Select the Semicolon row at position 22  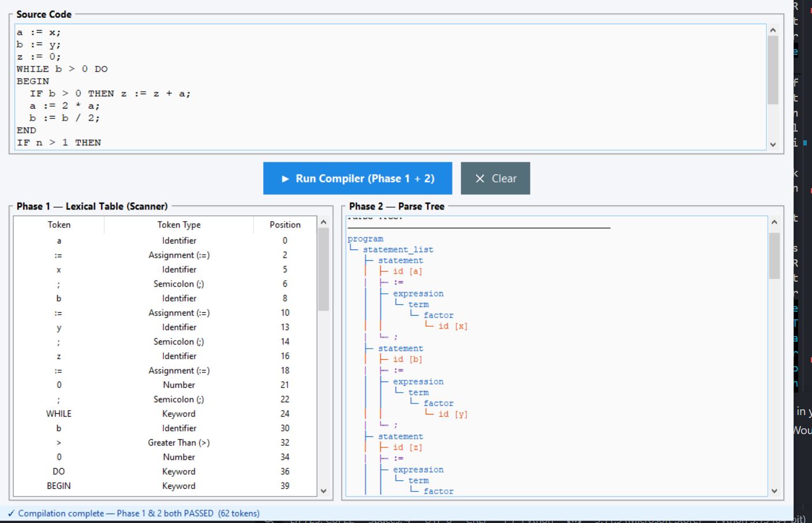point(165,399)
